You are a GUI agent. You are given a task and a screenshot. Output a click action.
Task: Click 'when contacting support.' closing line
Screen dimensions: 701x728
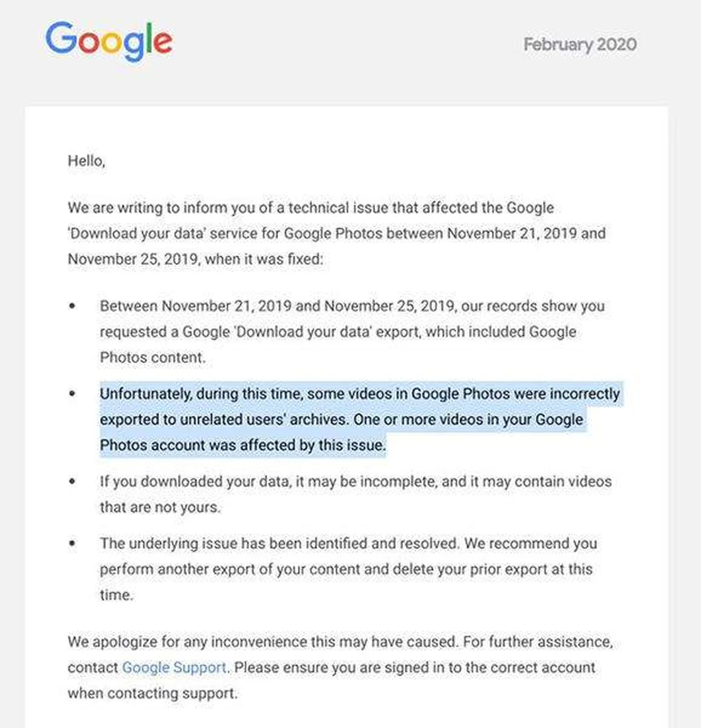(x=153, y=693)
